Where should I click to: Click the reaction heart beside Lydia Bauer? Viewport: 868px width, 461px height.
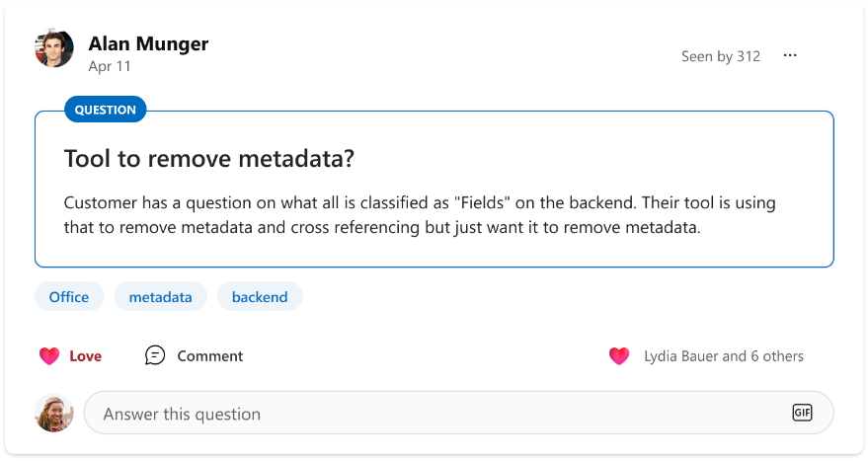coord(619,356)
